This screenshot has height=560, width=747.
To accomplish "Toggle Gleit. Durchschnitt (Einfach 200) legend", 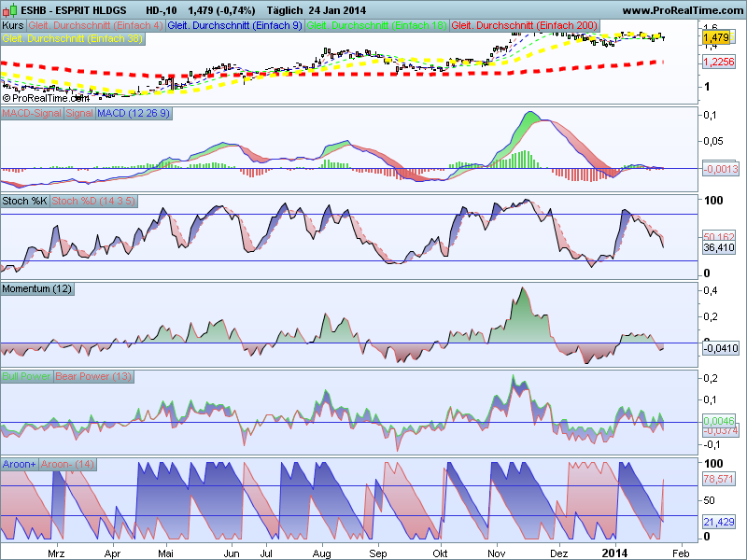I will click(x=525, y=25).
